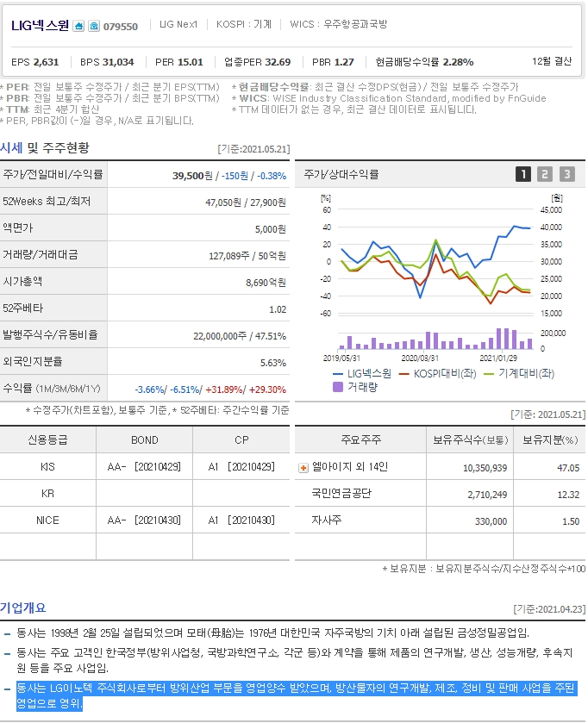Screen dimensions: 588x723
Task: Click the 보유주식수(보통) column header
Action: 470,439
